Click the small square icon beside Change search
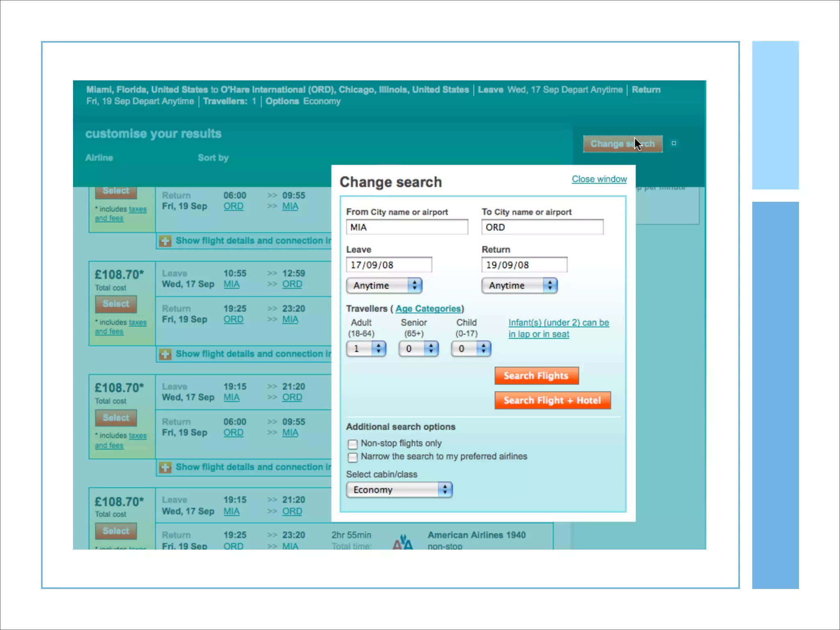Screen dimensions: 840x630 673,143
